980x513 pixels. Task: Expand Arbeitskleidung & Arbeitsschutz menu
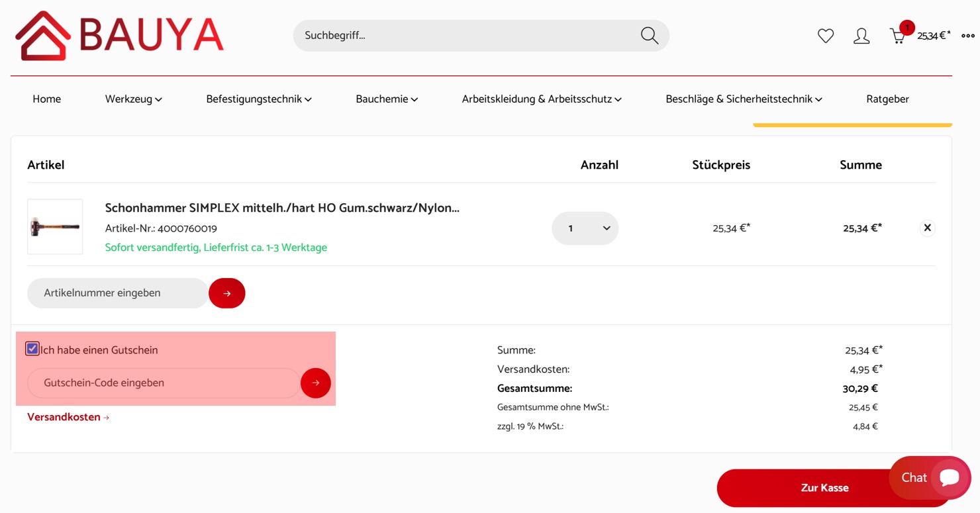coord(542,99)
